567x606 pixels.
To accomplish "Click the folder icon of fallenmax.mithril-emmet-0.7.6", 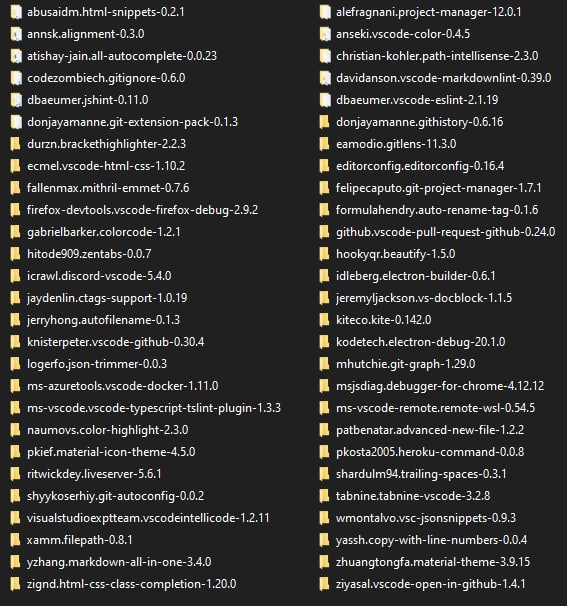I will tap(15, 188).
